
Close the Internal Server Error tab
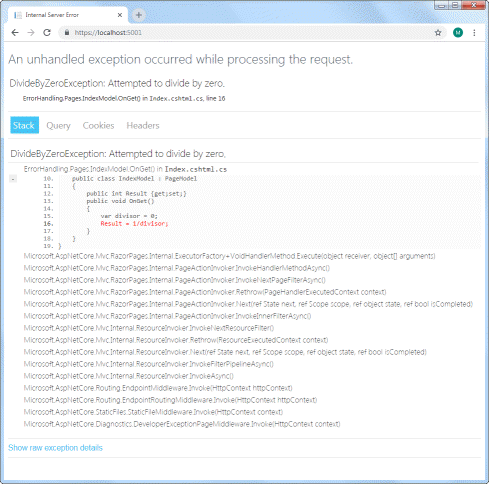pyautogui.click(x=120, y=15)
